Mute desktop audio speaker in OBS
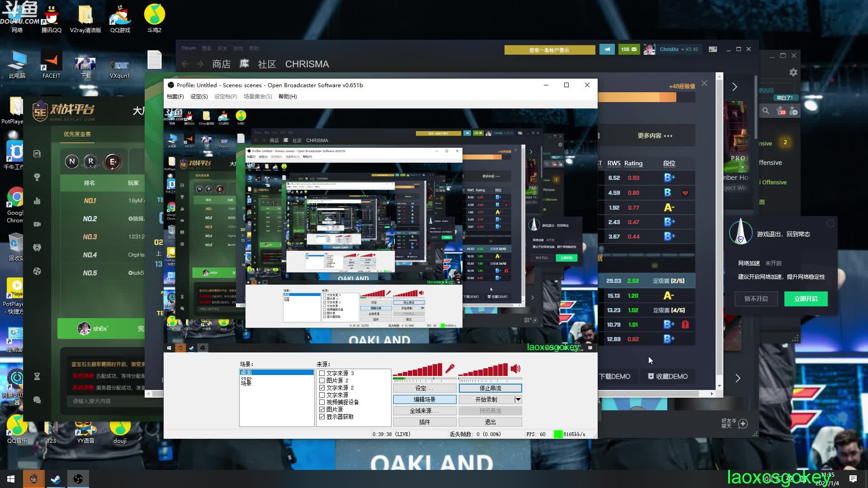 coord(515,369)
